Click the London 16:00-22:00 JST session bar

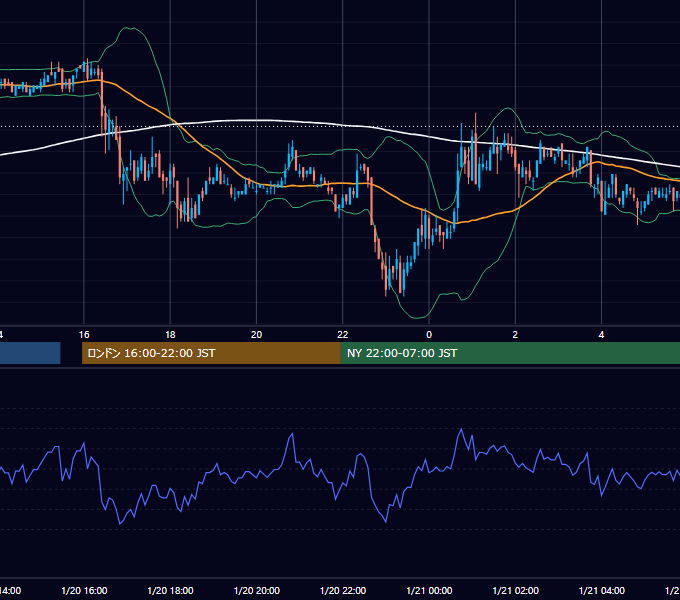point(211,353)
